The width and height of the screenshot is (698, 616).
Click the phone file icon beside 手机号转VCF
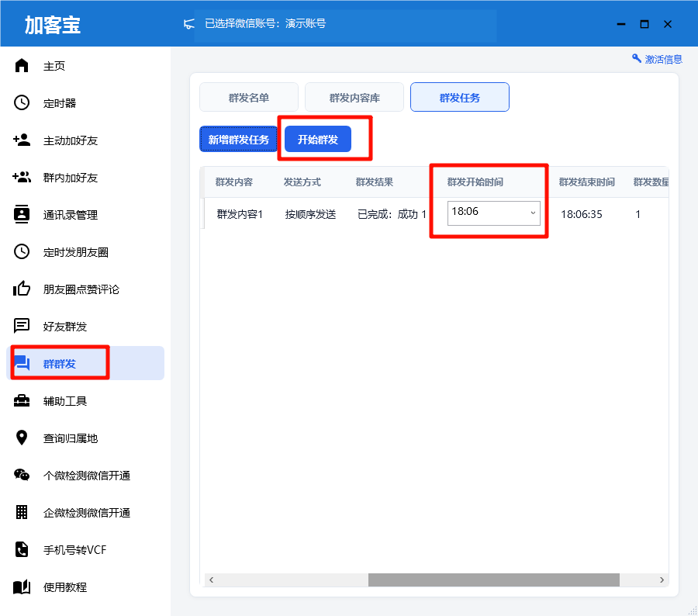[22, 549]
